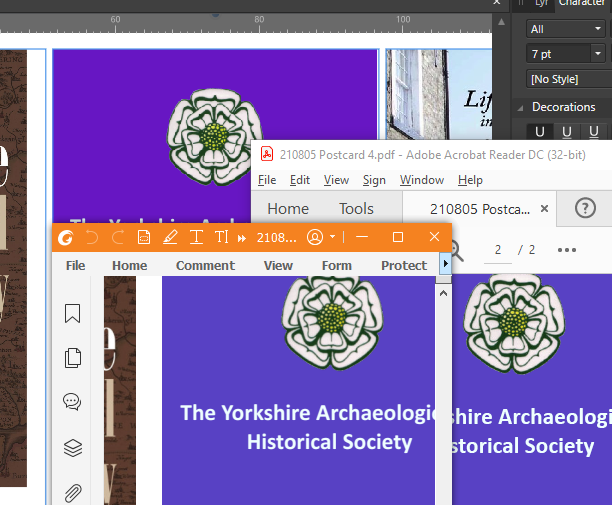
Task: Open the Bookmarks panel in Foxit sidebar
Action: (x=73, y=313)
